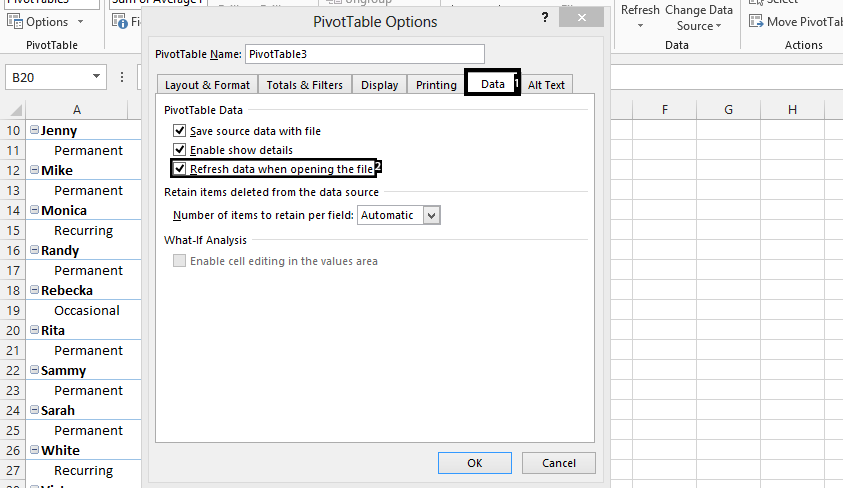Click the Refresh button in Data group
This screenshot has height=488, width=843.
coord(640,17)
